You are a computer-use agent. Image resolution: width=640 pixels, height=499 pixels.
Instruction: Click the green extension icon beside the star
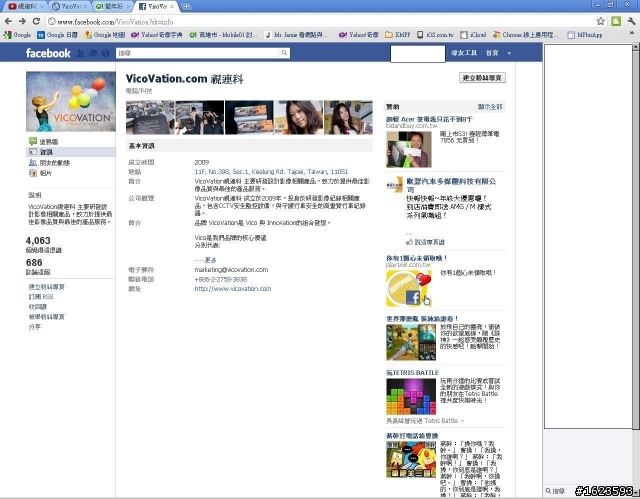(616, 21)
